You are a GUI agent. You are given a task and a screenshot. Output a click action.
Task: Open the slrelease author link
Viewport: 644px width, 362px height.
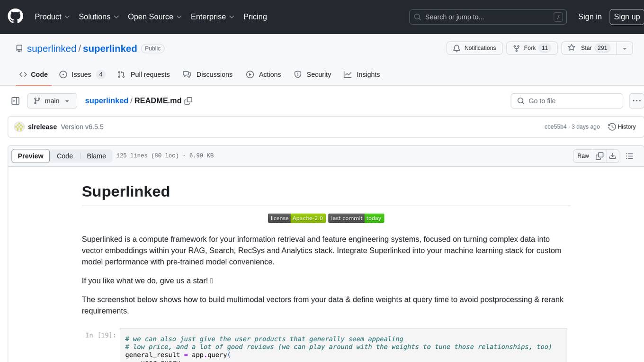(43, 127)
